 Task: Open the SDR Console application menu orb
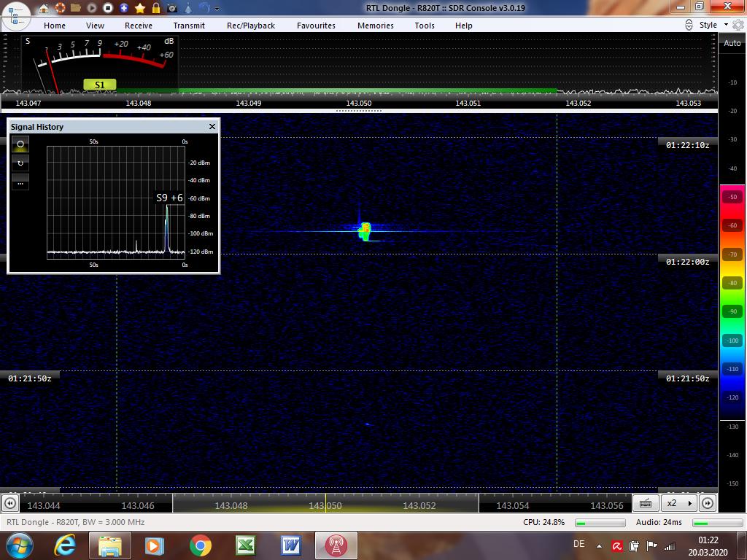coord(16,15)
